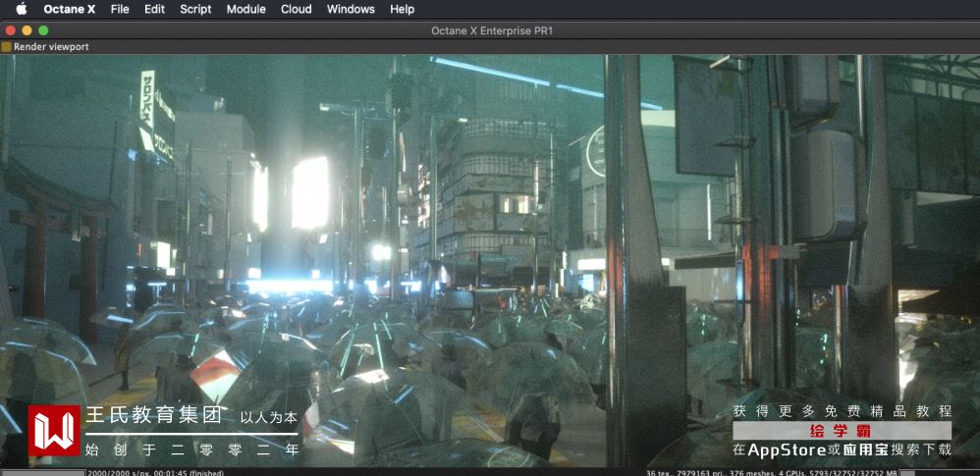Open the Help menu
The height and width of the screenshot is (476, 980).
click(x=402, y=10)
